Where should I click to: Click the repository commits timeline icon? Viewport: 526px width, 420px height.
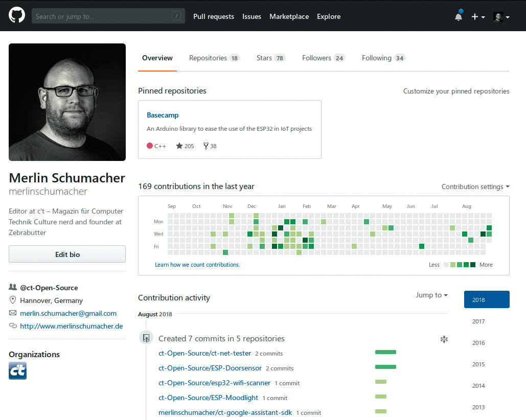(x=146, y=338)
